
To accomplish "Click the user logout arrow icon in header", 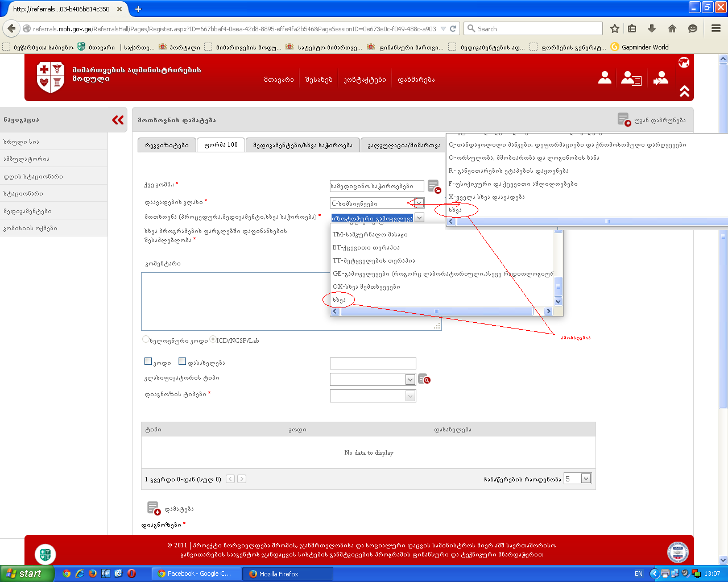I will (661, 78).
